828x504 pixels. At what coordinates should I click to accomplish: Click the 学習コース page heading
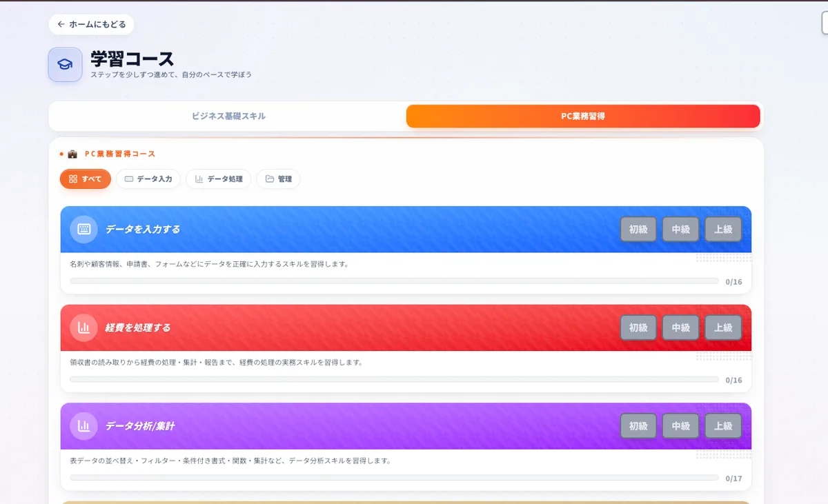tap(132, 59)
